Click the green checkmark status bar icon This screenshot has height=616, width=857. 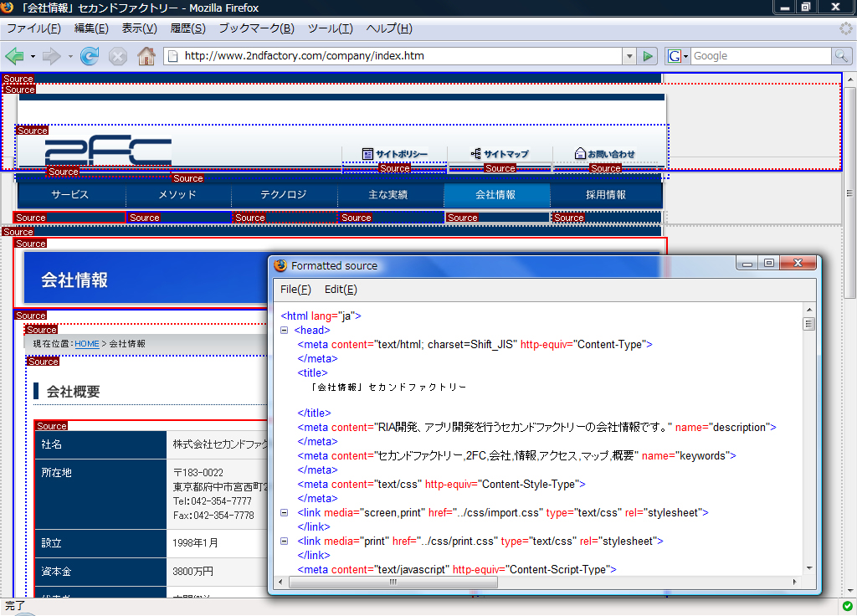point(847,606)
